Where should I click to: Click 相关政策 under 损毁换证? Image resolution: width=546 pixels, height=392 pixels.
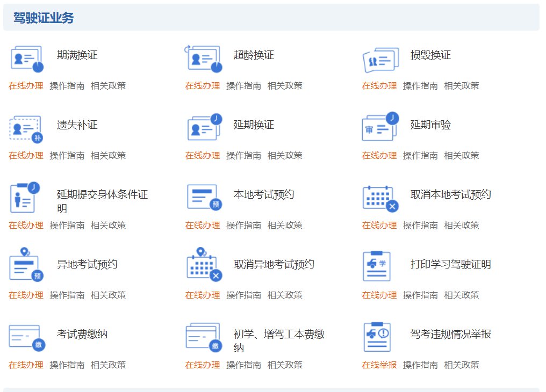coord(462,85)
